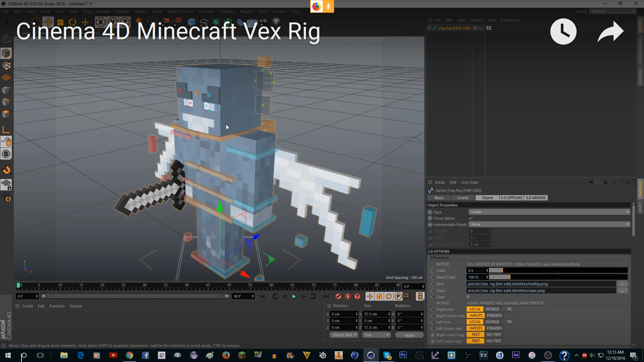The image size is (644, 362).
Task: Click the Record Active Objects key icon
Action: tap(338, 296)
